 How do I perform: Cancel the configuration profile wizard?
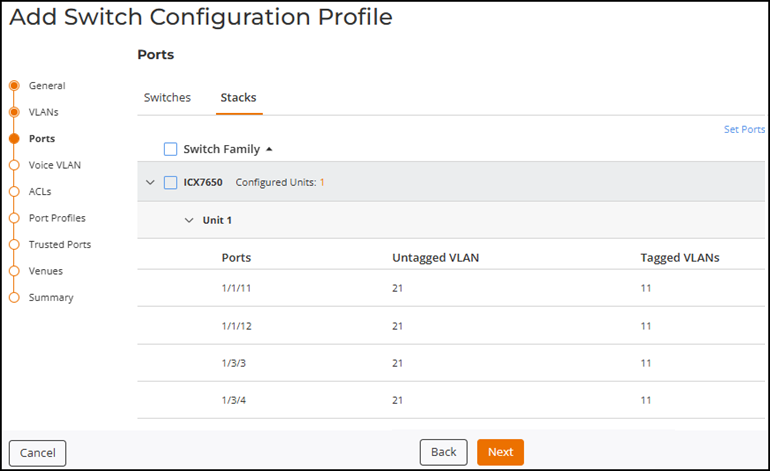pyautogui.click(x=38, y=453)
